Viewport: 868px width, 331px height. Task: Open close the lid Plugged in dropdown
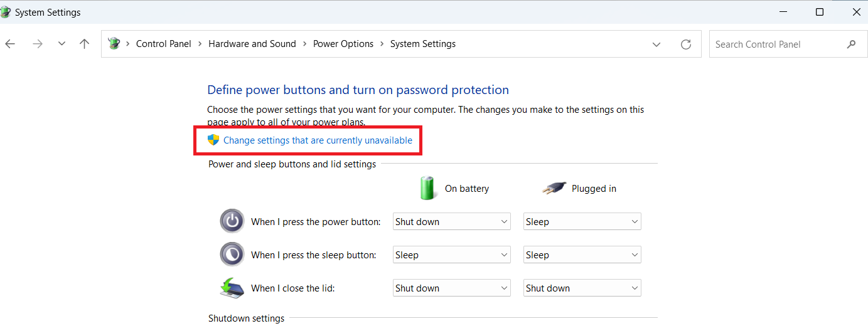pos(582,288)
